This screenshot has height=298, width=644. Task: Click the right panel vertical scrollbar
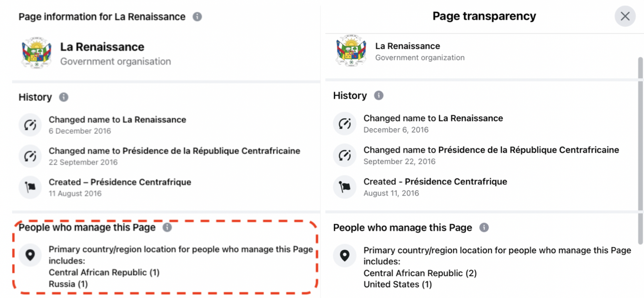(640, 150)
